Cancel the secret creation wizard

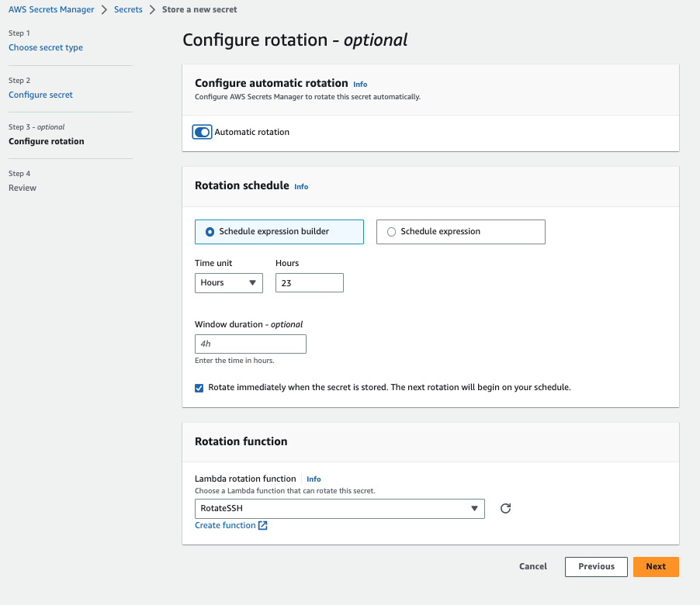[x=533, y=567]
